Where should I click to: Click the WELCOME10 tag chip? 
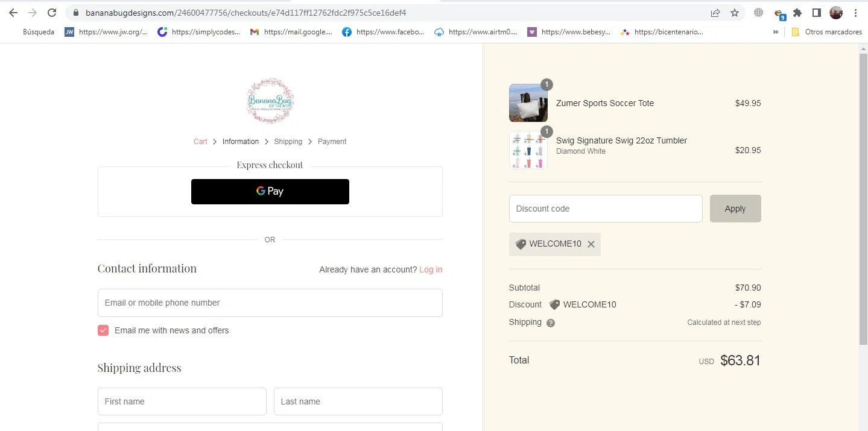555,244
